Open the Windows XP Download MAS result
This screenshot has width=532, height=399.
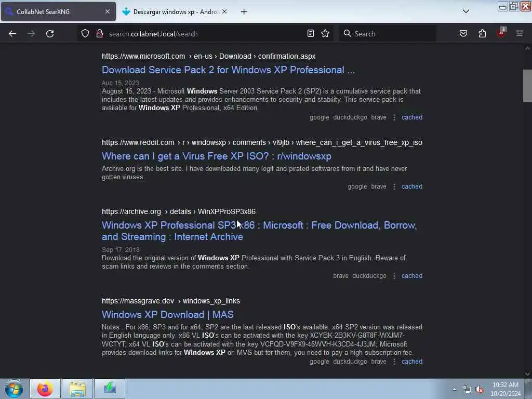168,314
